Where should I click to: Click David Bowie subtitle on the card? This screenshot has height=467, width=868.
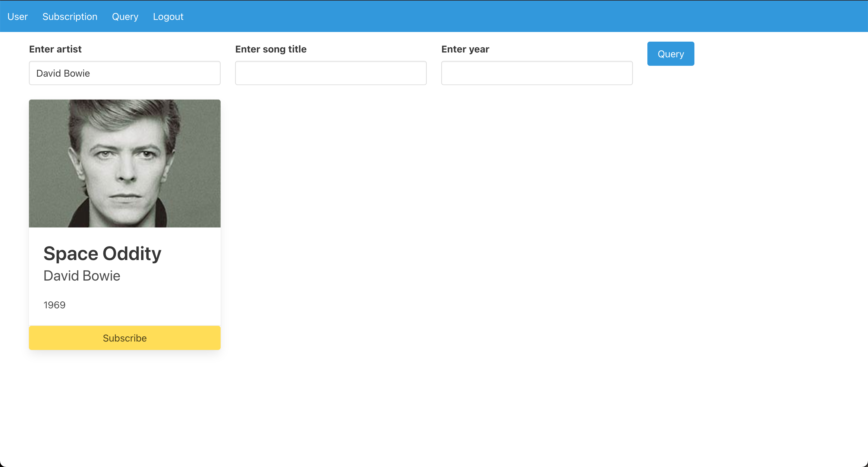pyautogui.click(x=82, y=276)
